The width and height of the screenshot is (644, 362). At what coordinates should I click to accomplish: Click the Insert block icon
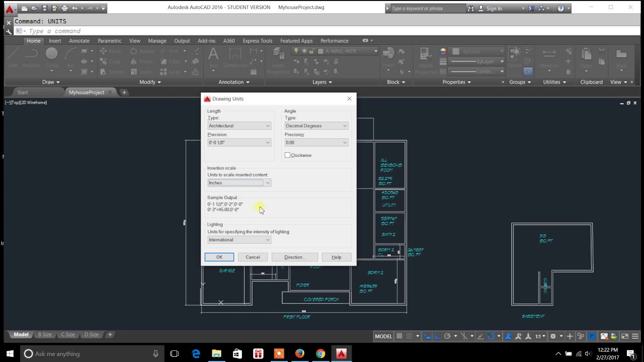click(388, 57)
